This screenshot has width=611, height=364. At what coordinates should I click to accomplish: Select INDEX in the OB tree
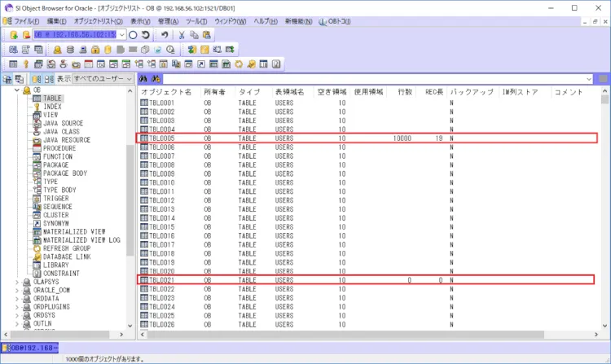pyautogui.click(x=52, y=107)
